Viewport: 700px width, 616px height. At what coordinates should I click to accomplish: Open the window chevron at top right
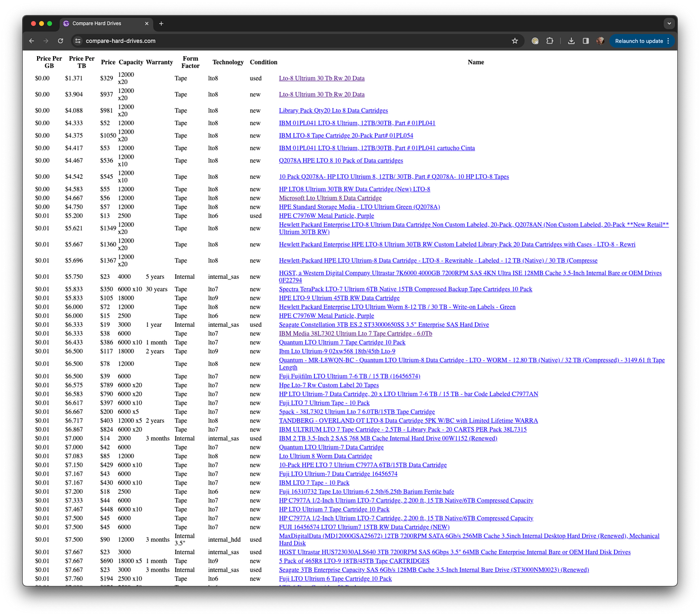pyautogui.click(x=669, y=23)
